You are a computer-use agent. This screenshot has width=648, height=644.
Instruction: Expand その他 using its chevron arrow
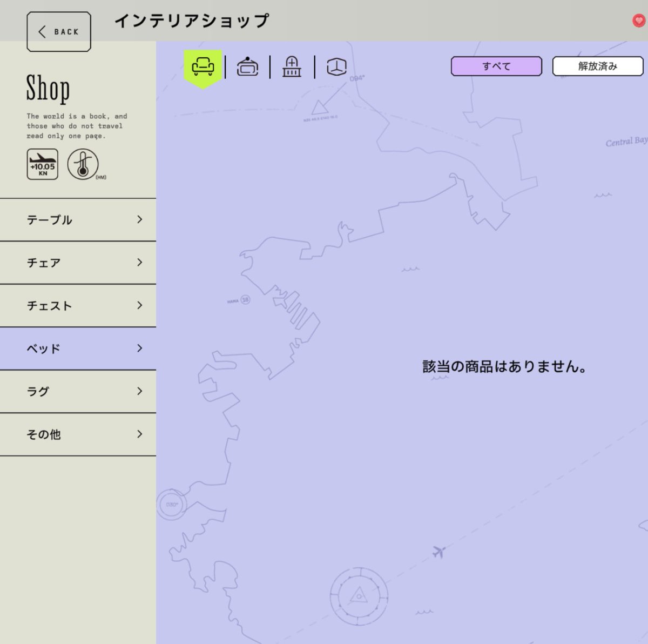click(140, 434)
